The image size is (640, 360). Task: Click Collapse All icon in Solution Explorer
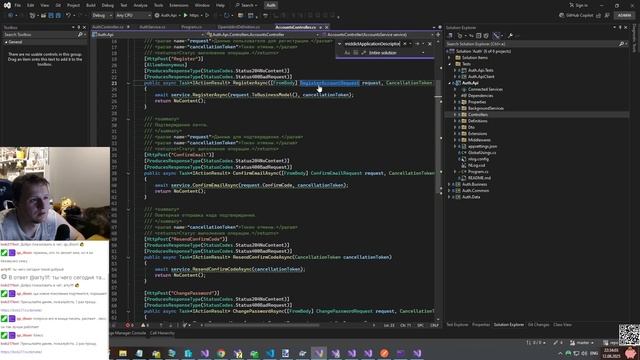pos(479,36)
